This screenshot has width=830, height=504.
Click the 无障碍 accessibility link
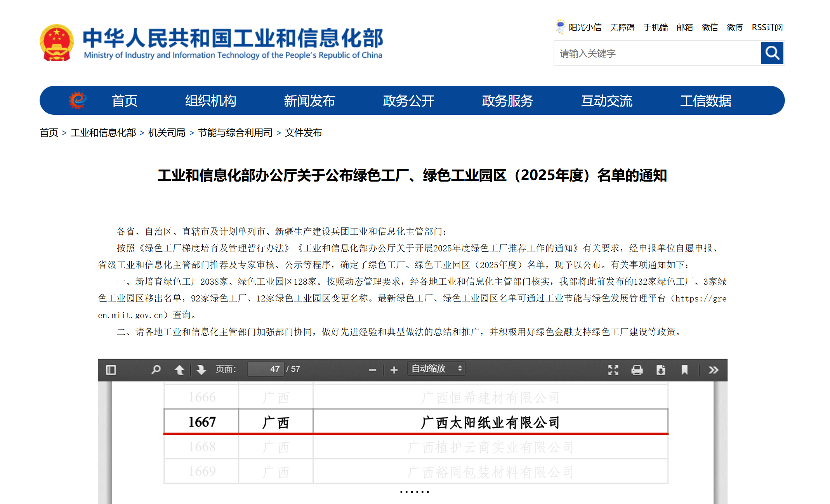coord(622,27)
